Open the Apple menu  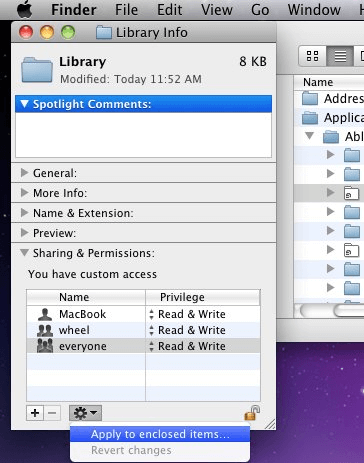click(x=25, y=9)
